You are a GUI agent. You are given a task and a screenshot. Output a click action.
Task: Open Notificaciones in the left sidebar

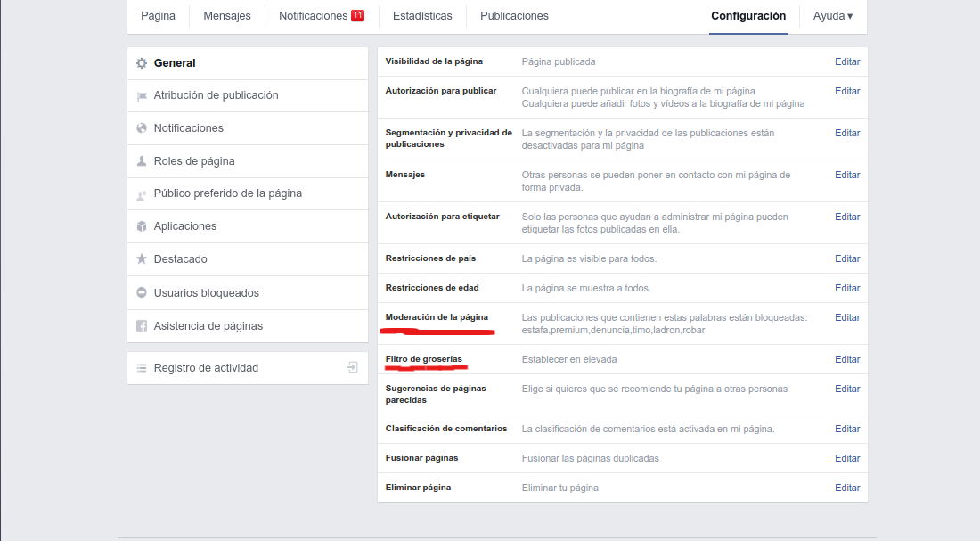pyautogui.click(x=248, y=128)
